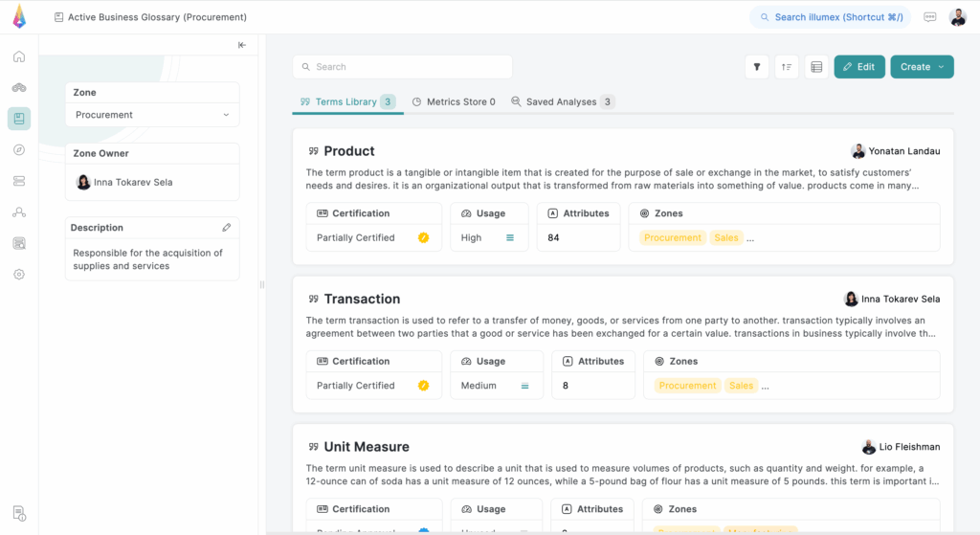Click the Search illumex bar at top

pos(830,17)
